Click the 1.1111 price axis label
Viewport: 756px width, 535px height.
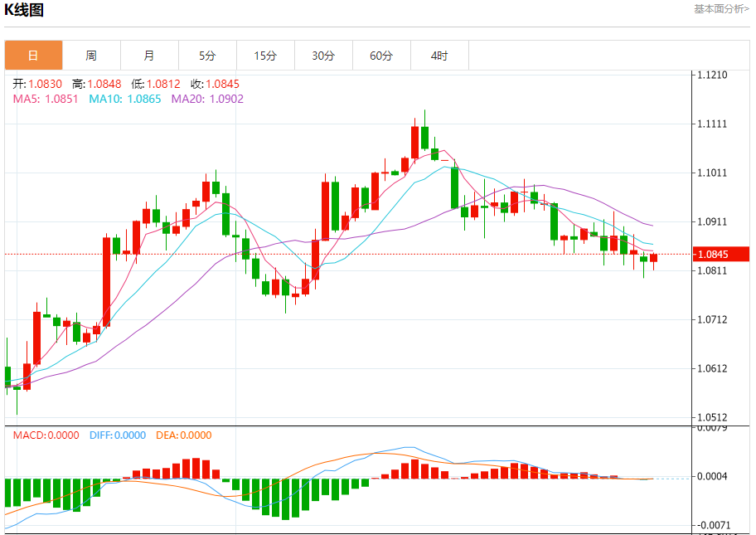coord(712,124)
